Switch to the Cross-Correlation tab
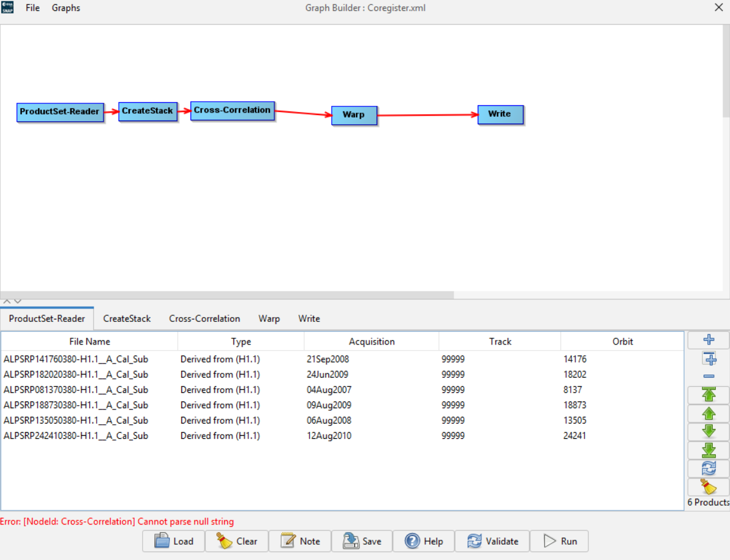This screenshot has width=730, height=560. pyautogui.click(x=205, y=319)
